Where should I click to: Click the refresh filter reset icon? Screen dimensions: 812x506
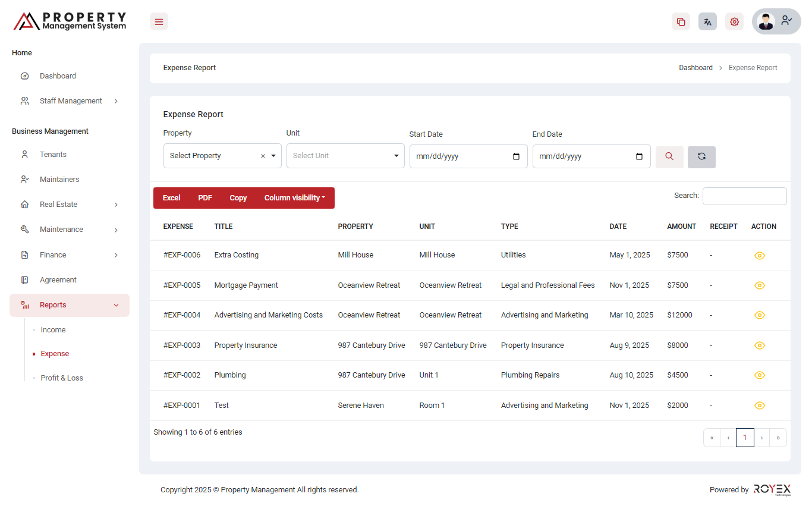(701, 156)
